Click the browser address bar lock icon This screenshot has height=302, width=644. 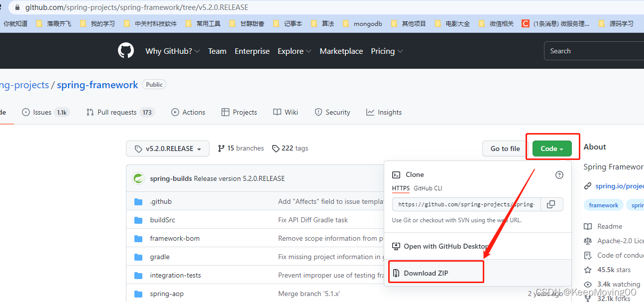pyautogui.click(x=18, y=7)
